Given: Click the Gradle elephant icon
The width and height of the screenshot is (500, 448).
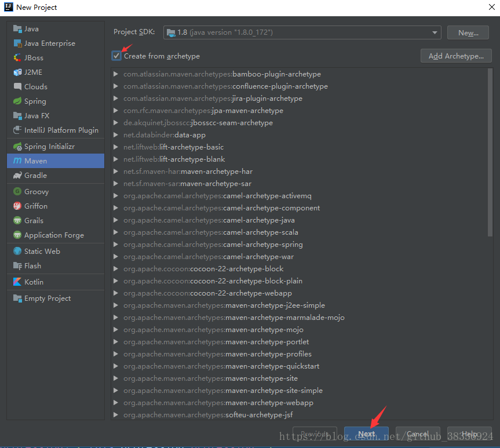Looking at the screenshot, I should pyautogui.click(x=17, y=175).
